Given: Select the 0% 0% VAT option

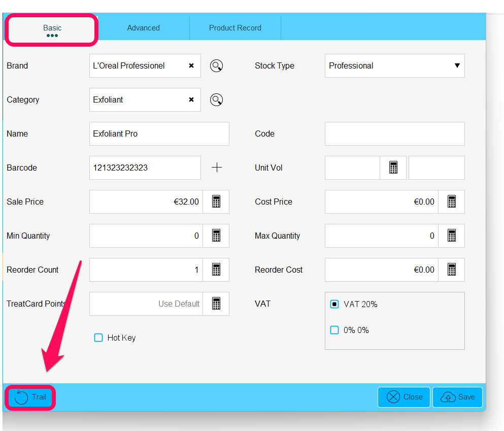Looking at the screenshot, I should tap(334, 330).
